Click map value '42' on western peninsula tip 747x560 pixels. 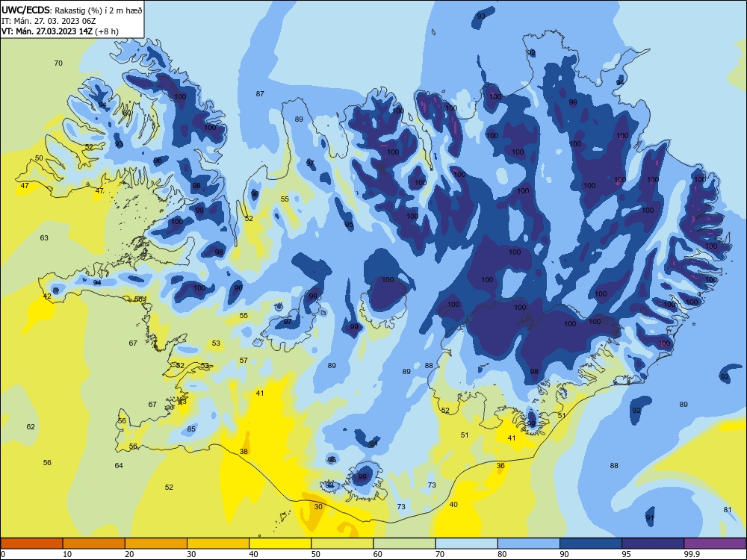click(x=46, y=296)
